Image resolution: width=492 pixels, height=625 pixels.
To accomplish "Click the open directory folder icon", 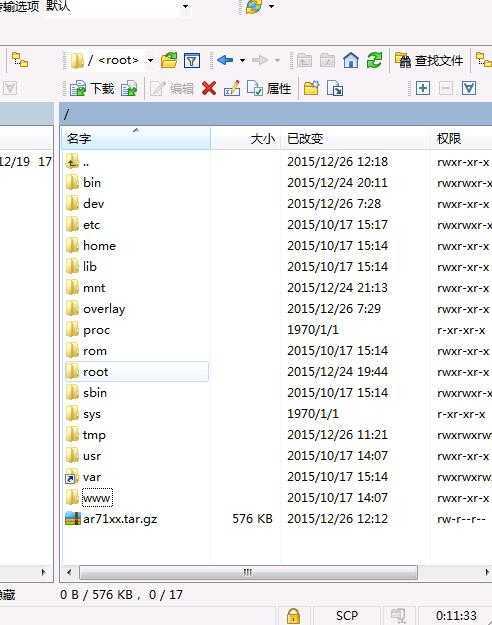I will (x=169, y=61).
